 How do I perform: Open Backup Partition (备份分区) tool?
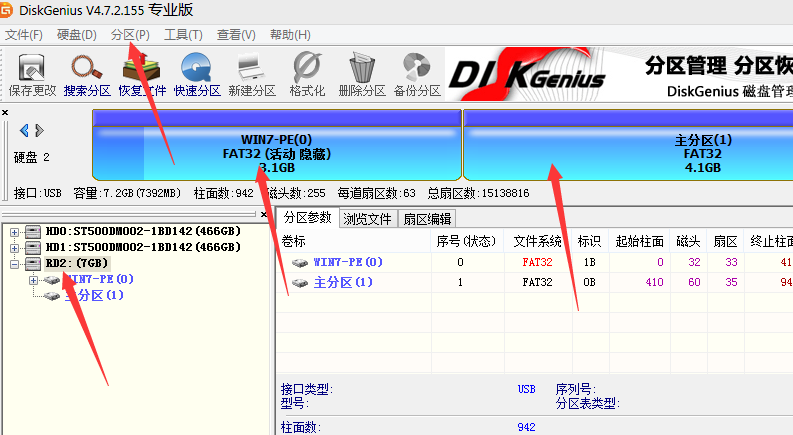coord(417,75)
